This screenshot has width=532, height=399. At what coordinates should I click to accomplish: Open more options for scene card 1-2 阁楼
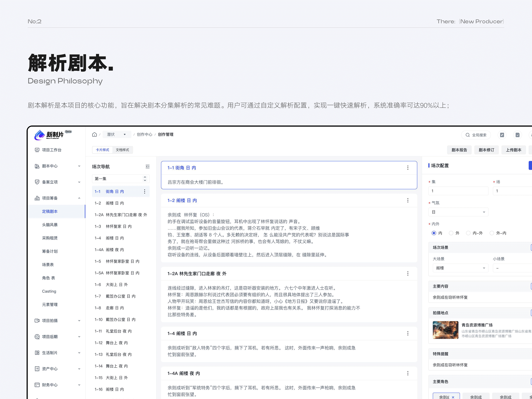point(408,200)
